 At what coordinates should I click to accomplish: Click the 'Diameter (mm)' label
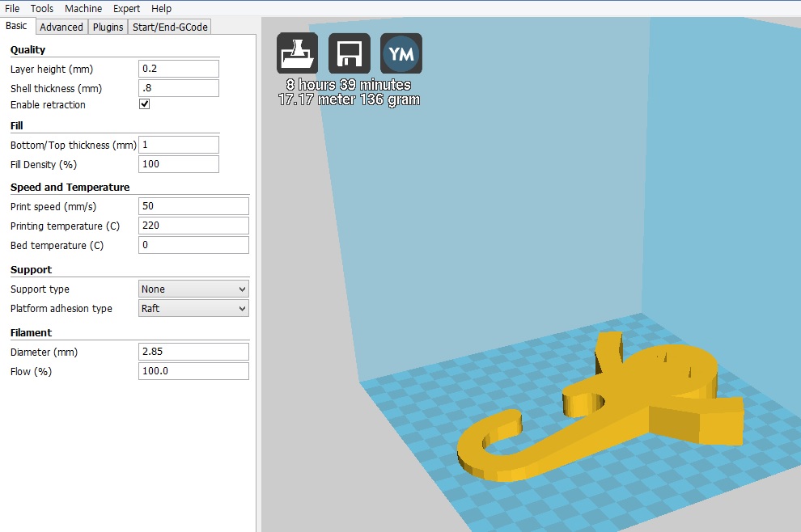[x=44, y=352]
